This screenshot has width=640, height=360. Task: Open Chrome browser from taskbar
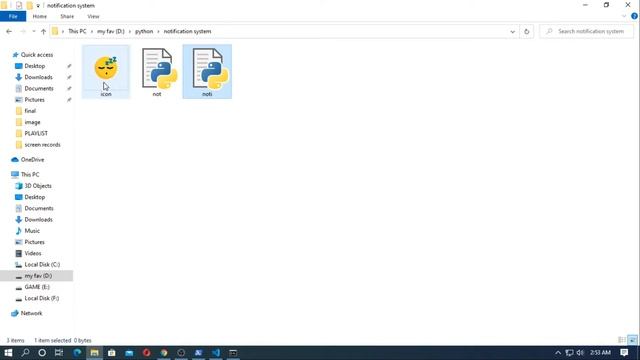coord(164,353)
